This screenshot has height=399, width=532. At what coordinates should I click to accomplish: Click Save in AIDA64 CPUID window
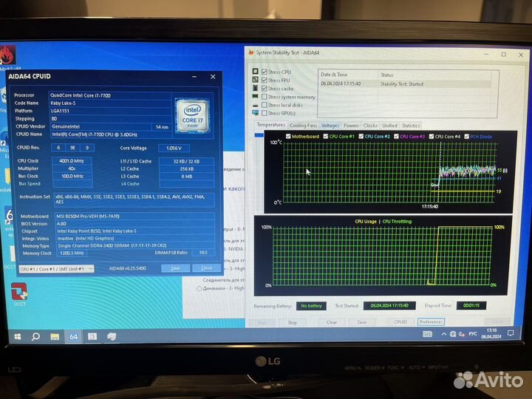click(175, 268)
